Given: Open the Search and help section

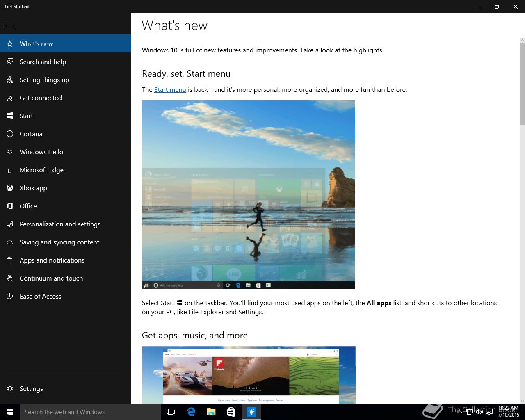Looking at the screenshot, I should (x=66, y=62).
